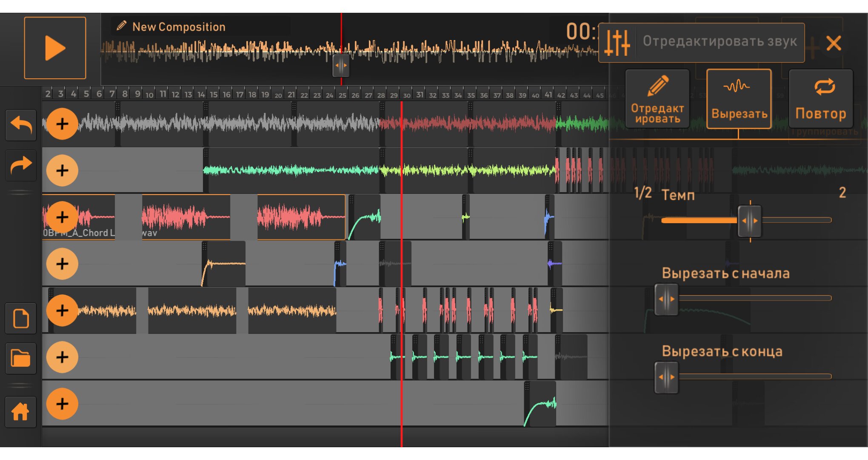Add a sample to the last track

62,404
